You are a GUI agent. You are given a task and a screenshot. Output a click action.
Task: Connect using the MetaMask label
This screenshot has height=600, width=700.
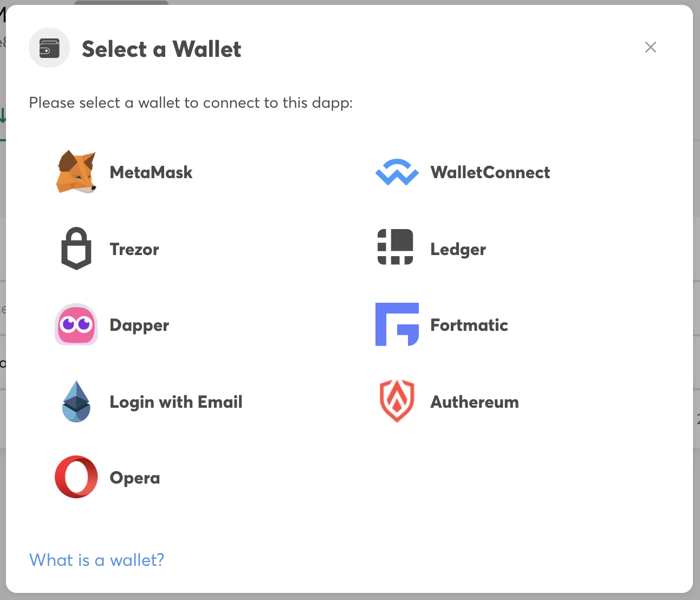coord(151,172)
